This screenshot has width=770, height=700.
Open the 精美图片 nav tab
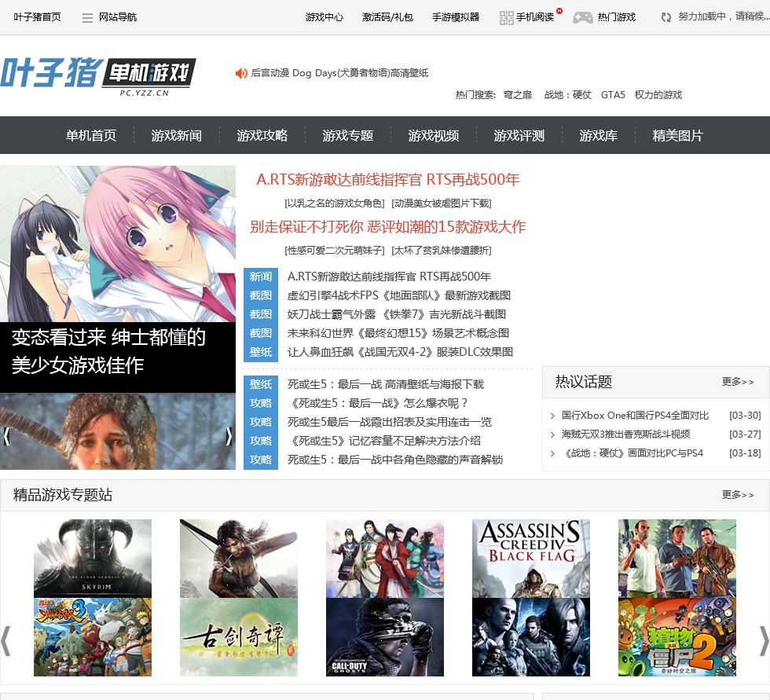tap(677, 135)
